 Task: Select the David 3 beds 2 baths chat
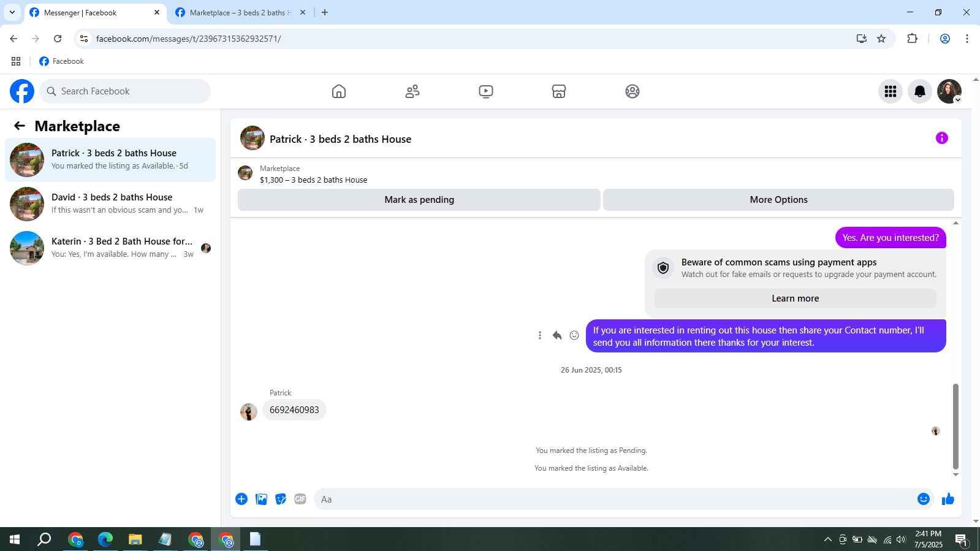click(x=110, y=204)
